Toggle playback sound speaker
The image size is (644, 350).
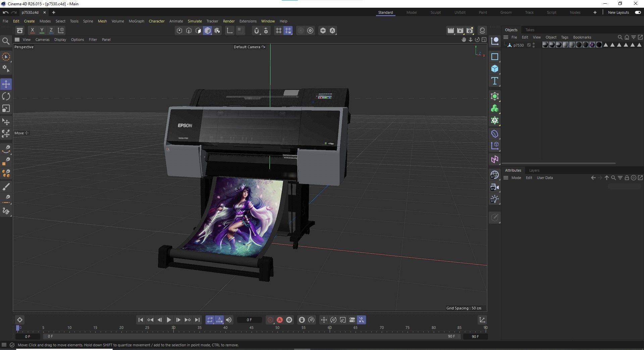point(229,320)
